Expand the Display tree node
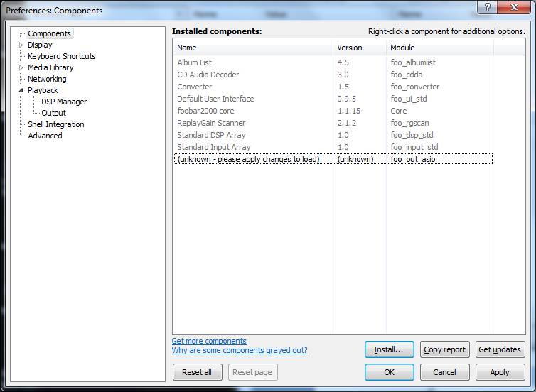 21,45
